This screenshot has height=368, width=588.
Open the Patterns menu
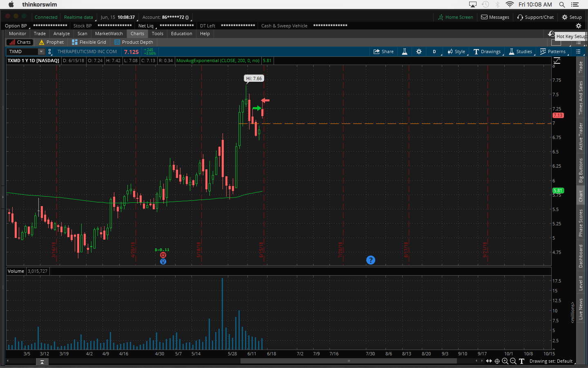coord(553,52)
